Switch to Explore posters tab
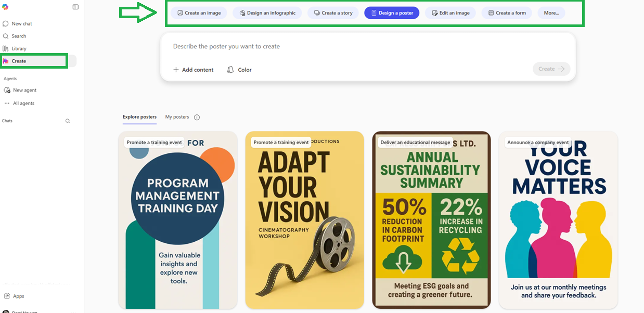Screen dimensions: 644x313 click(139, 117)
